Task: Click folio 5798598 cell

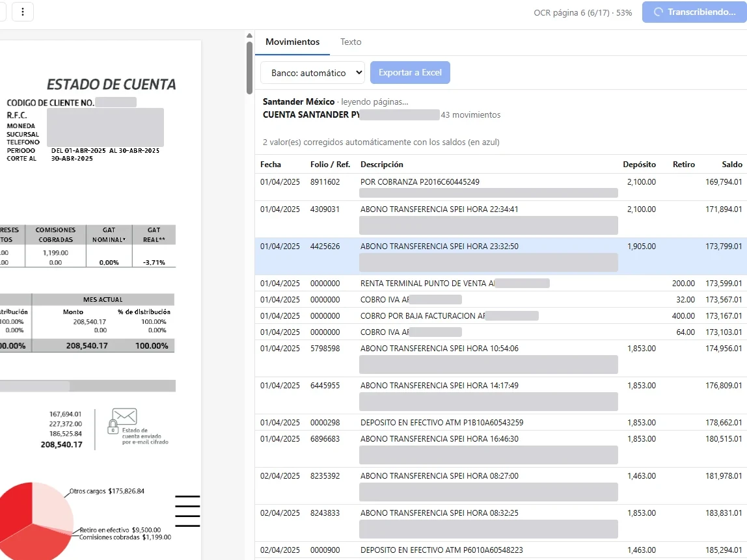Action: click(325, 348)
